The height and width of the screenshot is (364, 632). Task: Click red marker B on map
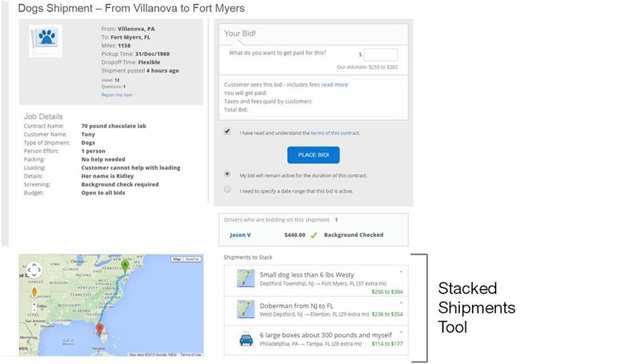point(100,328)
